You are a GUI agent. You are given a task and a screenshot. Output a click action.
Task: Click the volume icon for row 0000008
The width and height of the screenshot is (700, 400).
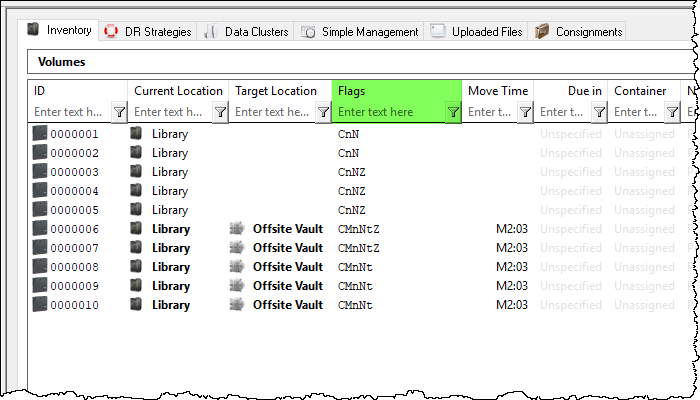[x=40, y=266]
